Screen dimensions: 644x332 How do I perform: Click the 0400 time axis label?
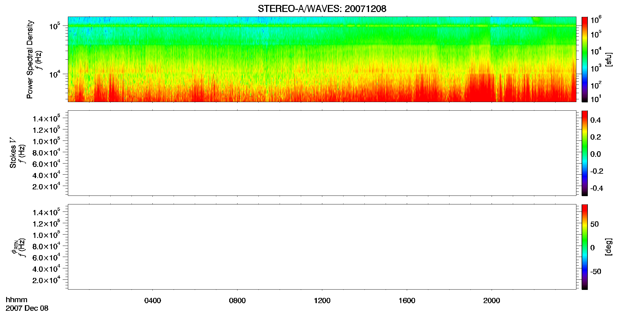coord(153,301)
